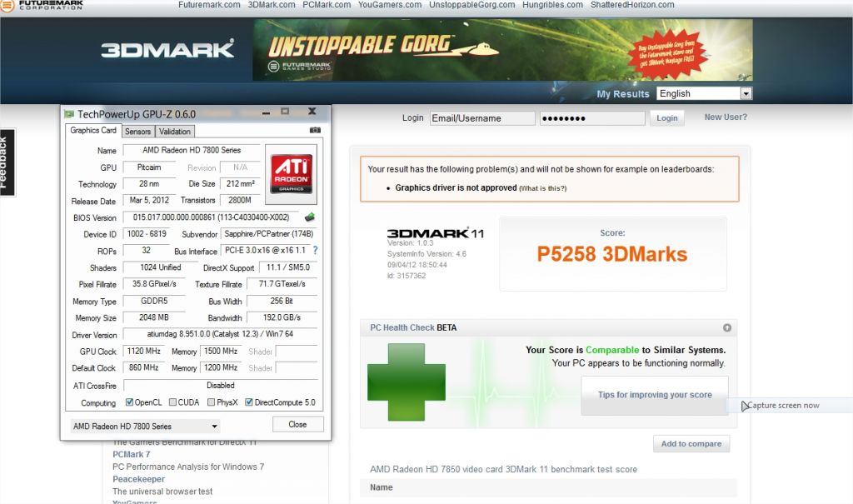Click the Futuremark Corporation logo
The width and height of the screenshot is (853, 504).
click(x=42, y=6)
